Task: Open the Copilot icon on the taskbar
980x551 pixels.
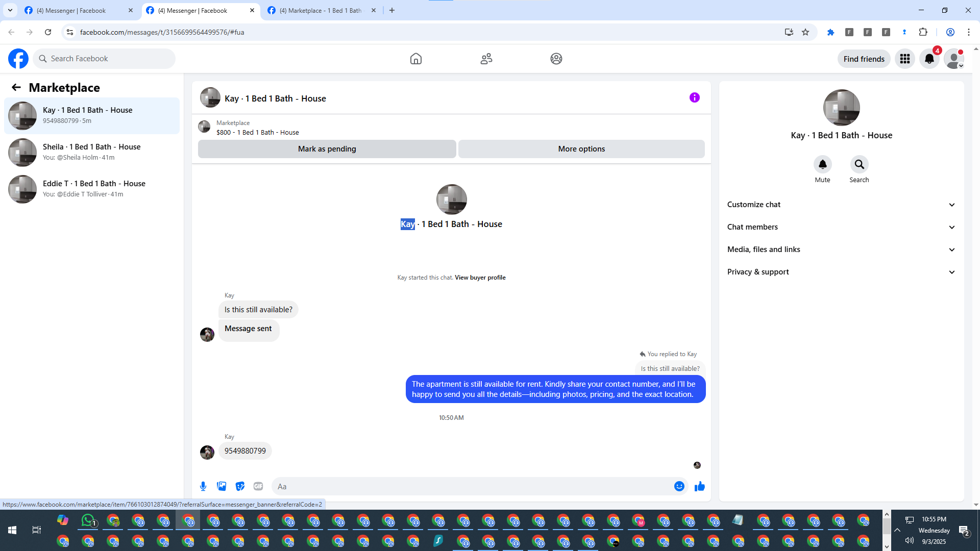Action: (63, 520)
